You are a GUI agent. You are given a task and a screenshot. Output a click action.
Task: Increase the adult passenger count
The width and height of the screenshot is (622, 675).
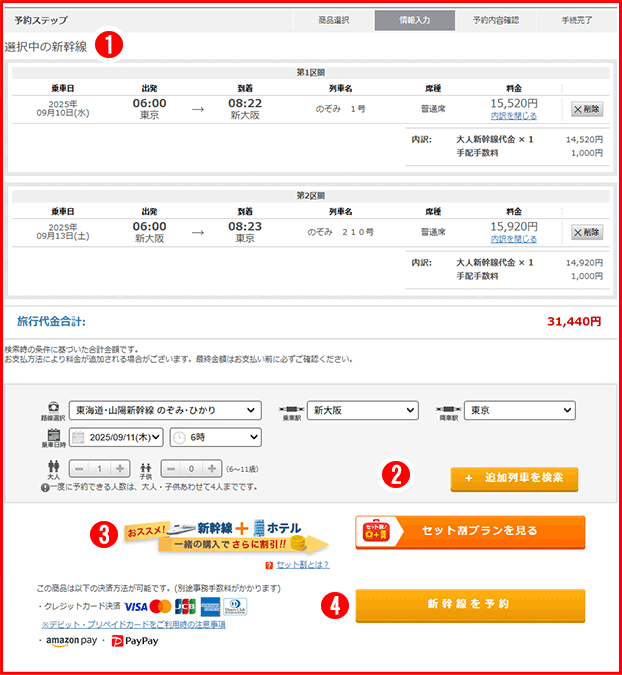pos(120,469)
